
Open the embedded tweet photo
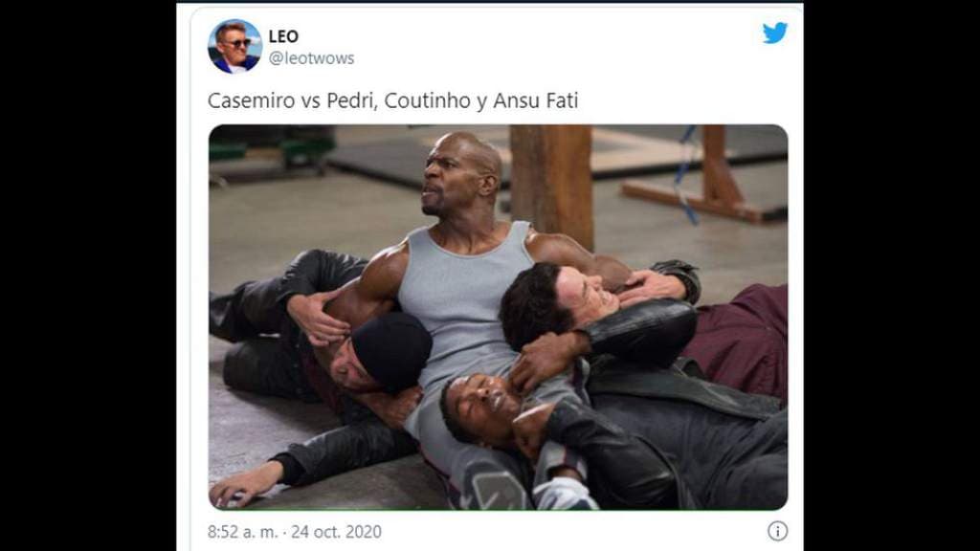coord(498,318)
